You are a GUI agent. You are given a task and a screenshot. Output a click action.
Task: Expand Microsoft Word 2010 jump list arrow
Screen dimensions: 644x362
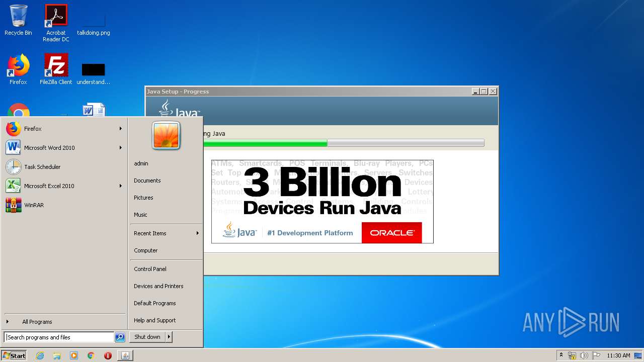point(121,148)
